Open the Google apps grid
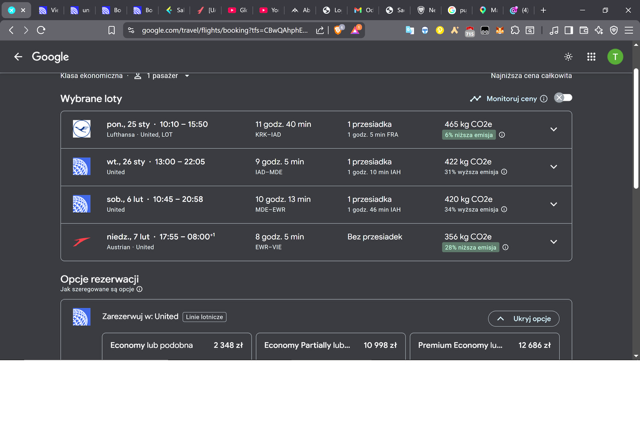The height and width of the screenshot is (447, 640). (591, 57)
